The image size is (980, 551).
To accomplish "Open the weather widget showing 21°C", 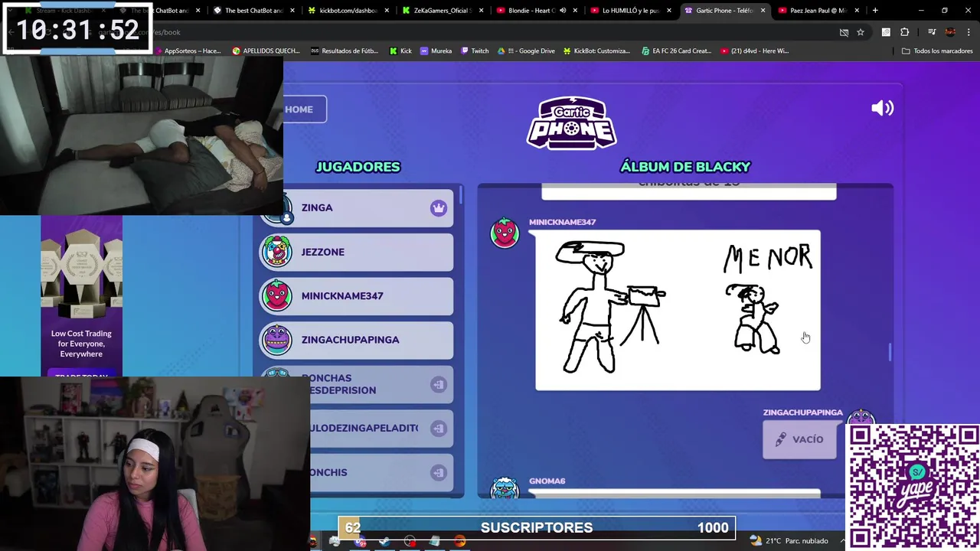I will 791,541.
